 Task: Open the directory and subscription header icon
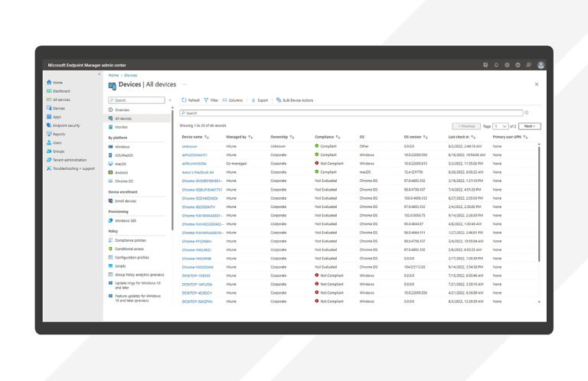coord(485,65)
